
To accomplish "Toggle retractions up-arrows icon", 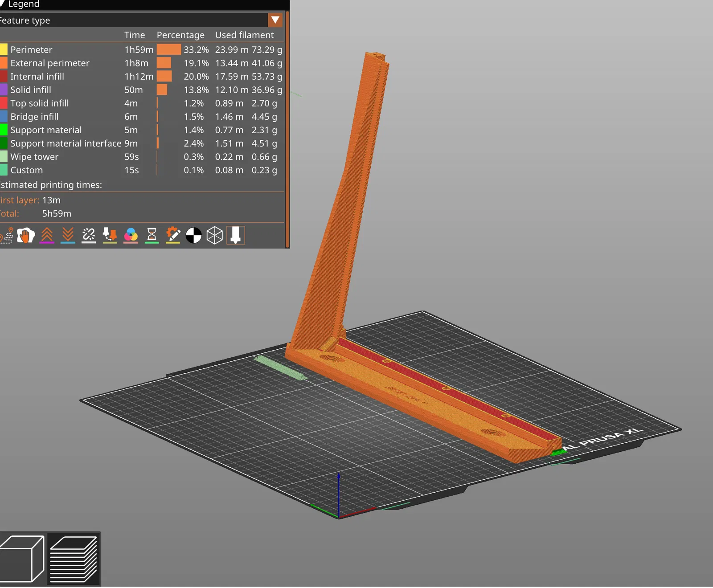I will 47,235.
